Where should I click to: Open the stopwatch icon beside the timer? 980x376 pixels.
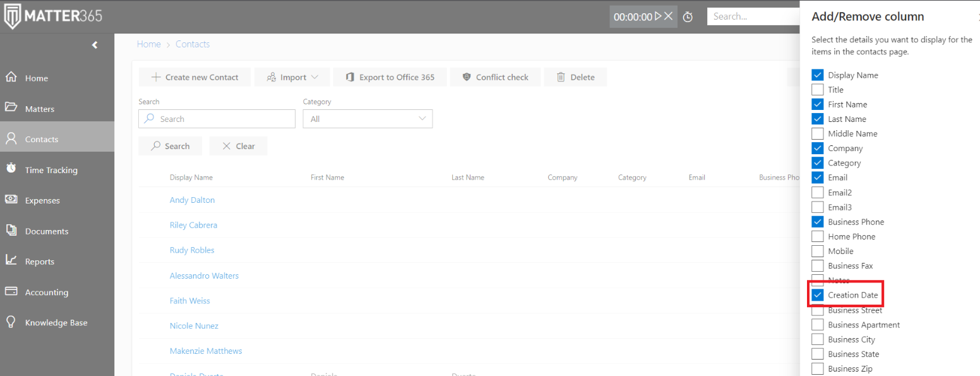pyautogui.click(x=688, y=16)
